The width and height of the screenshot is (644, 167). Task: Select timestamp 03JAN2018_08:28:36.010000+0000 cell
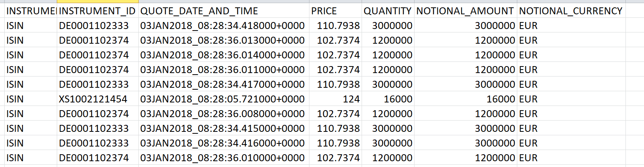224,158
